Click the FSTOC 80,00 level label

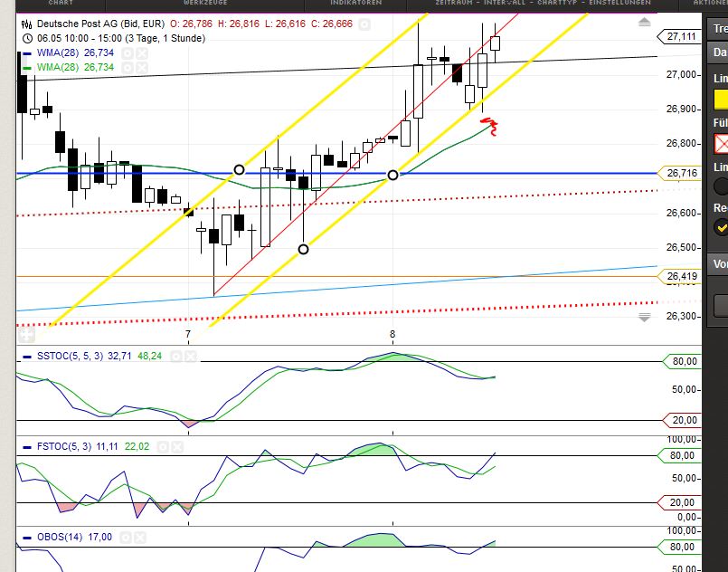(x=680, y=455)
